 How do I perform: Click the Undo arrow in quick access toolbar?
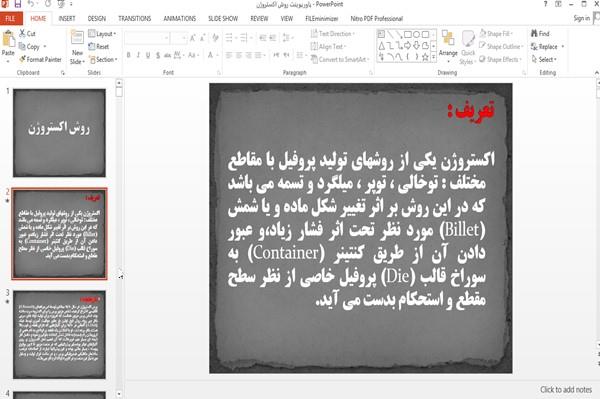[31, 4]
